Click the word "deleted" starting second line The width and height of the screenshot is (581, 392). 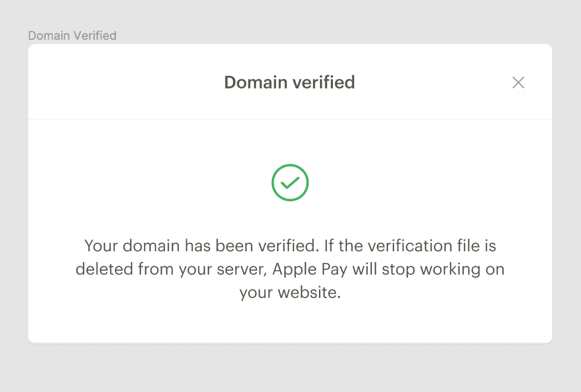pyautogui.click(x=104, y=269)
